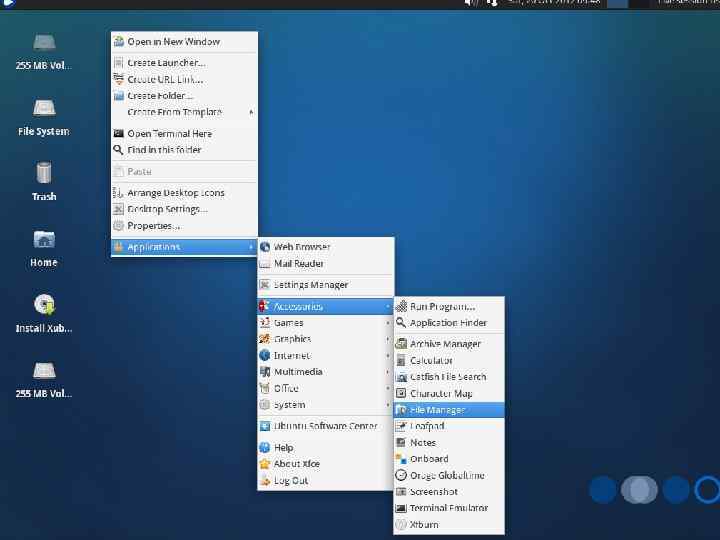
Task: Click the Calculator icon
Action: [x=401, y=360]
